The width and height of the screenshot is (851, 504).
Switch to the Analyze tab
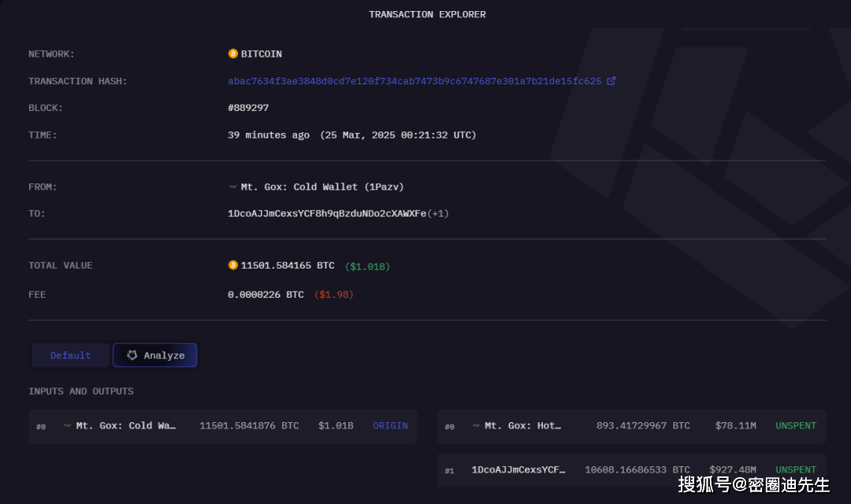point(154,355)
